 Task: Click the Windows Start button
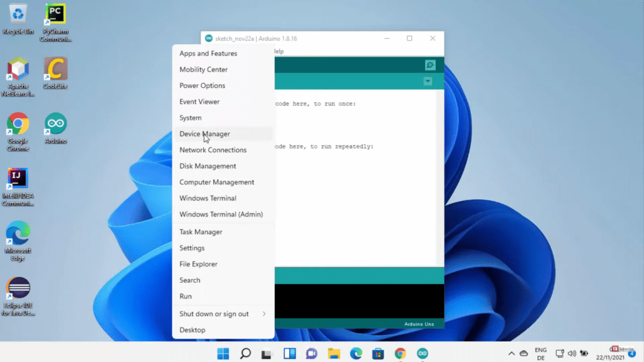(x=223, y=353)
